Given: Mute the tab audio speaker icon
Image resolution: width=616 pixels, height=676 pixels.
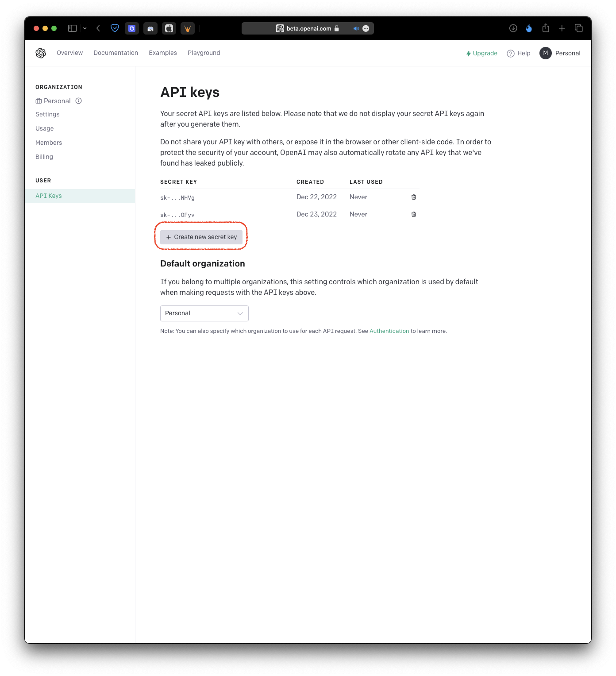Looking at the screenshot, I should coord(356,28).
